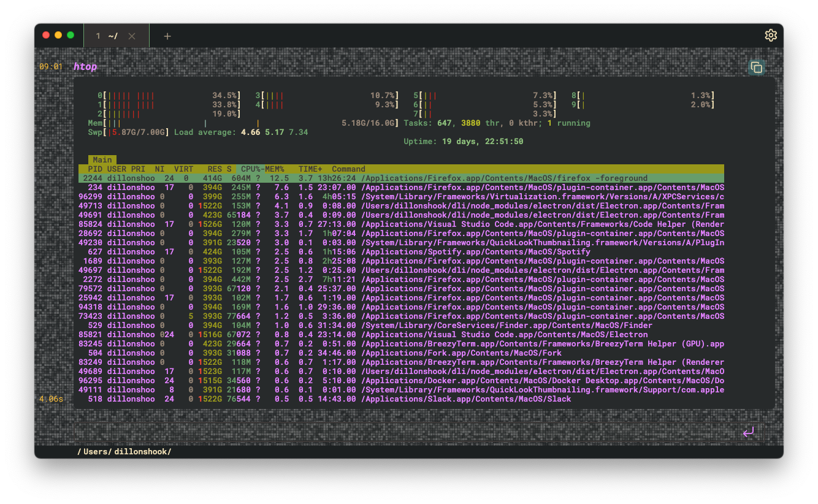Click the copy output icon next to htop

coord(757,67)
